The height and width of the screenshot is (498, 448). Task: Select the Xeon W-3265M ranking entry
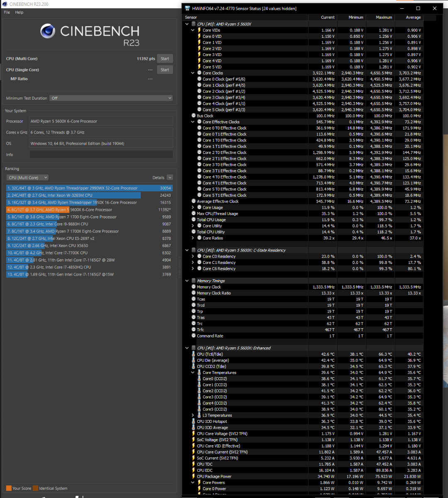[89, 195]
